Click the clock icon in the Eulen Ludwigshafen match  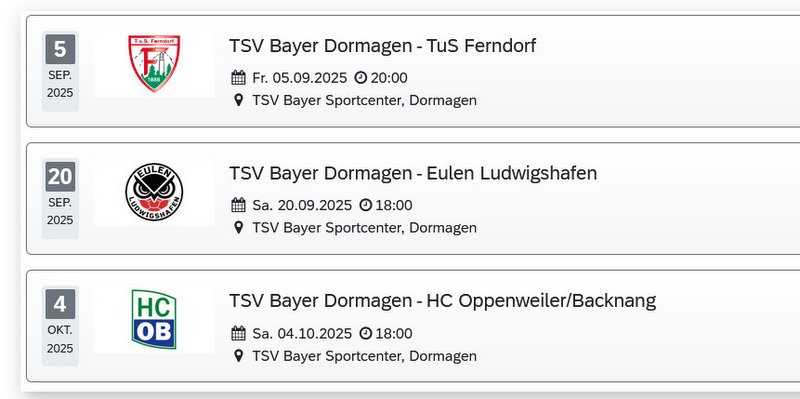coord(366,205)
